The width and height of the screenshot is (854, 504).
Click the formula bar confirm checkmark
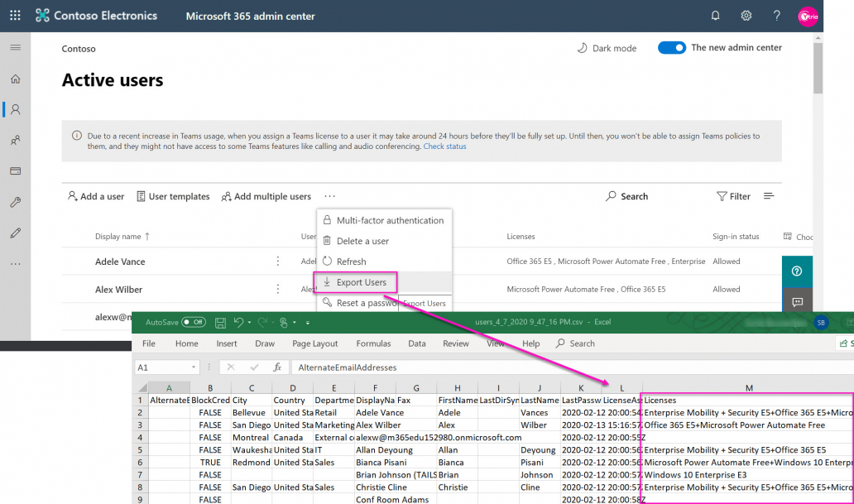(254, 367)
